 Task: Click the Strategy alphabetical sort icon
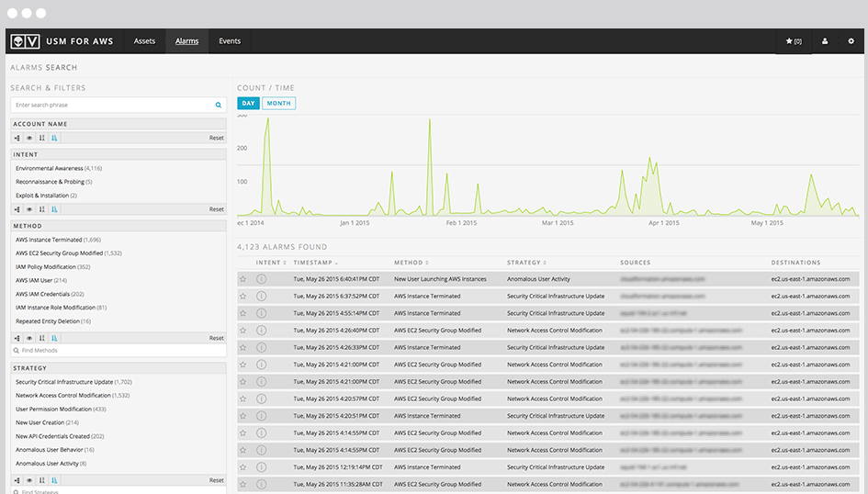(41, 480)
